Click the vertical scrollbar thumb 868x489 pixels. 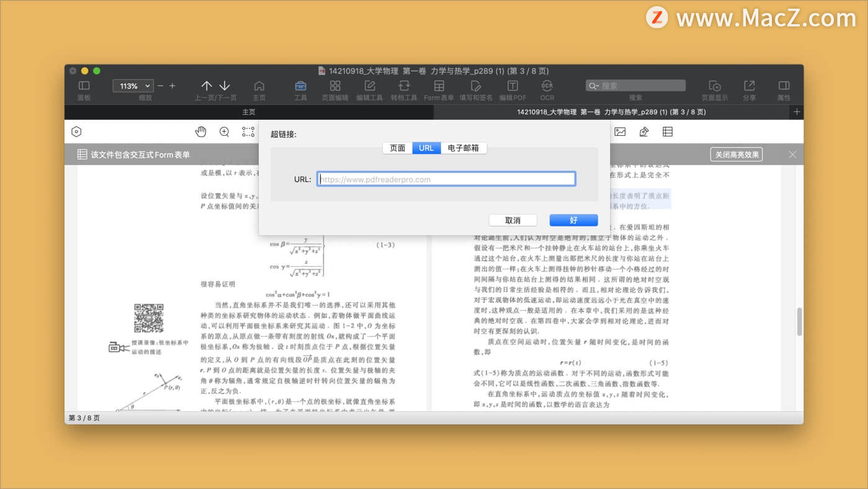point(799,321)
